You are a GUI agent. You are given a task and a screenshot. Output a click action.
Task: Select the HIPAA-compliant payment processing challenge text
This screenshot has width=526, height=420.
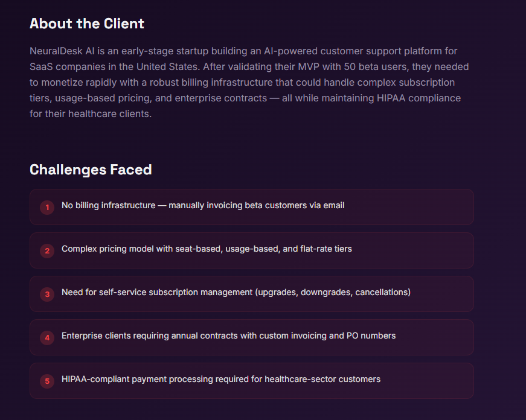pyautogui.click(x=221, y=380)
